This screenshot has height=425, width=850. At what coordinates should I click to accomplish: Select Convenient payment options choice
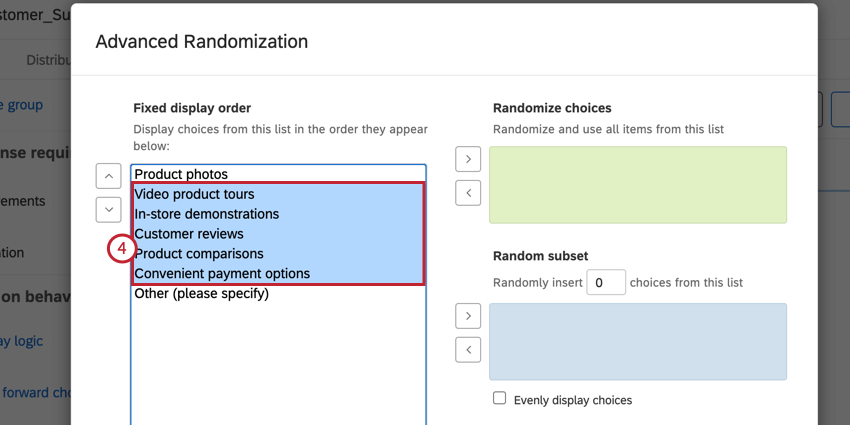(222, 274)
